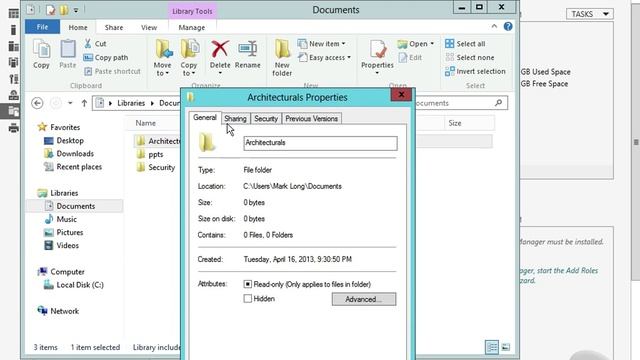Click the search magnifier icon
Screen dimensions: 640x360
pyautogui.click(x=498, y=103)
